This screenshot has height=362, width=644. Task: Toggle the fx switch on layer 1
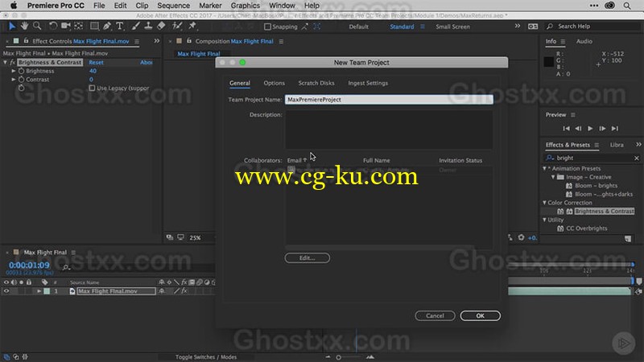pyautogui.click(x=184, y=291)
